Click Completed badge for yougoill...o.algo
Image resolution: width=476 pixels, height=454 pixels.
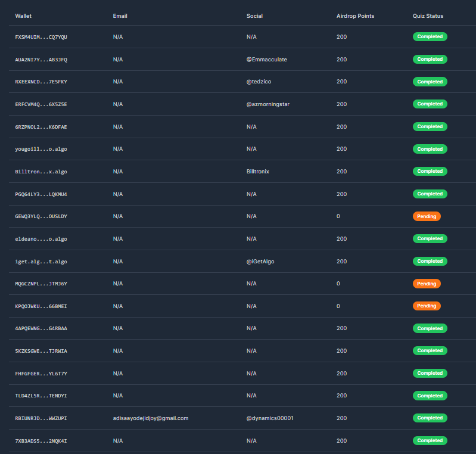430,149
